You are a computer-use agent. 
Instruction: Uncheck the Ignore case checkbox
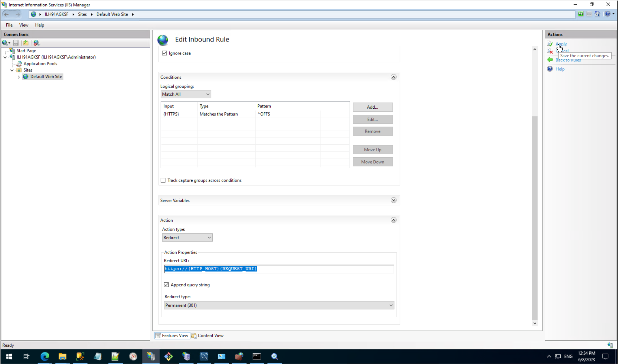164,53
